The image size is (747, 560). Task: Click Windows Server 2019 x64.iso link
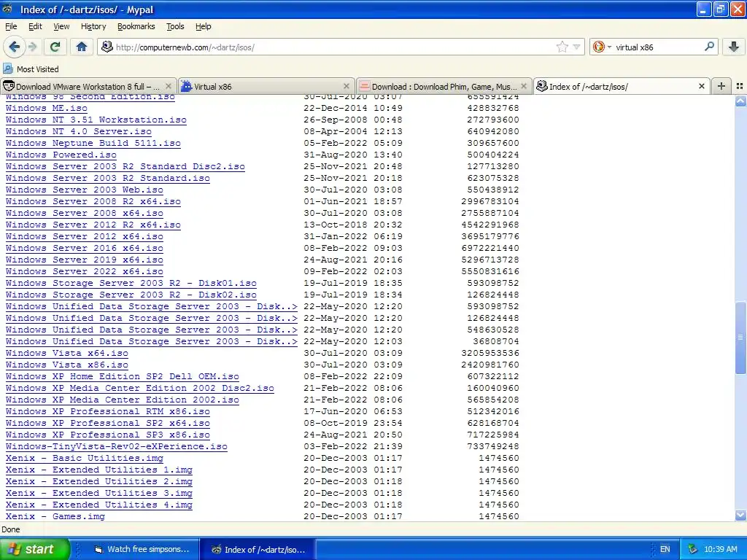point(85,260)
